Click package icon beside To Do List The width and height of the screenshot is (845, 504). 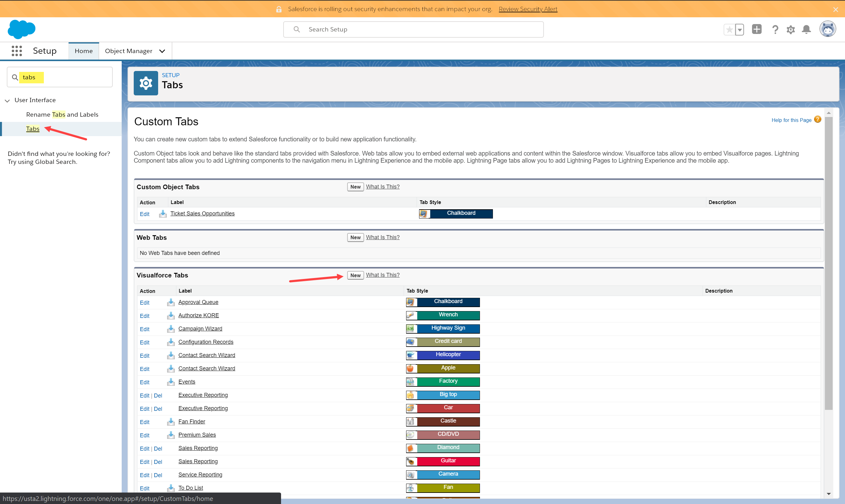(170, 488)
